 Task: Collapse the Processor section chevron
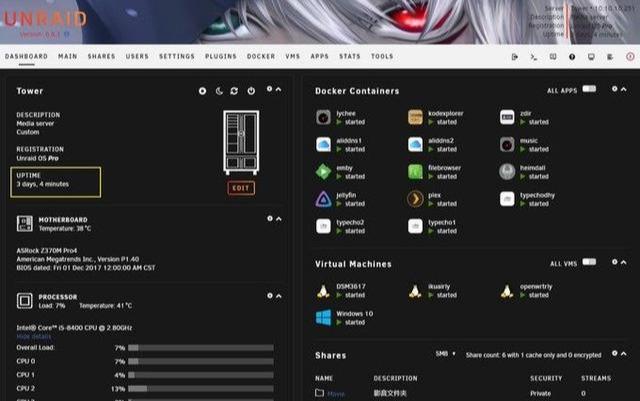point(279,296)
